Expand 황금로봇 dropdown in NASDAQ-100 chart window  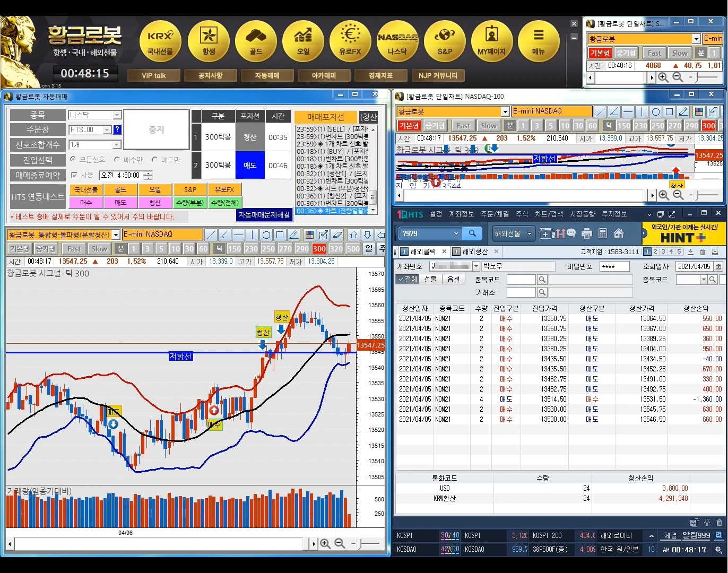pyautogui.click(x=505, y=111)
